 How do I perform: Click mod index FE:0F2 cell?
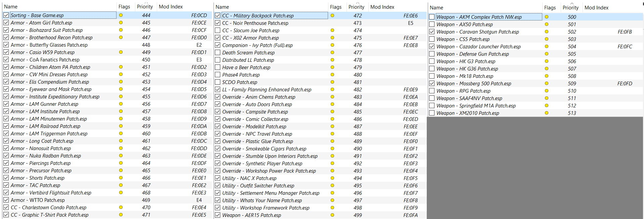(411, 156)
